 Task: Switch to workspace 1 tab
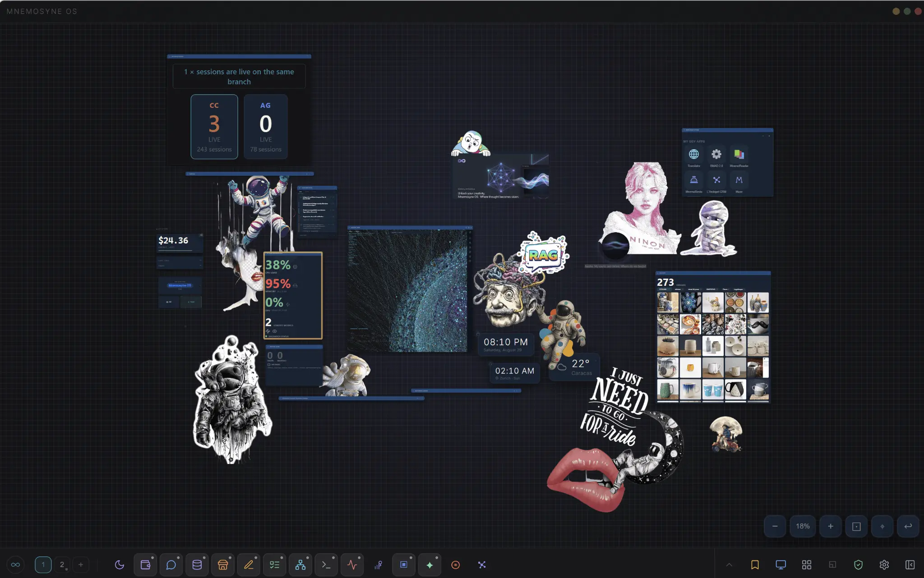[43, 564]
